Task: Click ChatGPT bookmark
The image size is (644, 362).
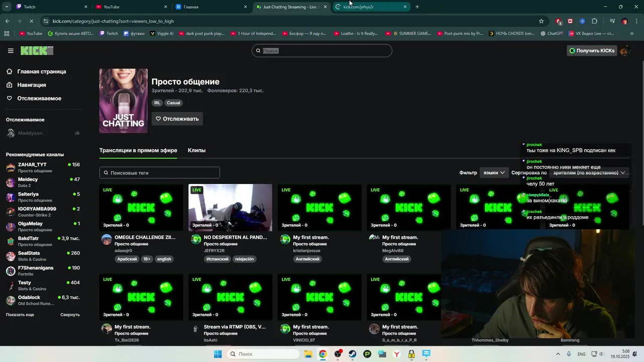Action: point(552,34)
